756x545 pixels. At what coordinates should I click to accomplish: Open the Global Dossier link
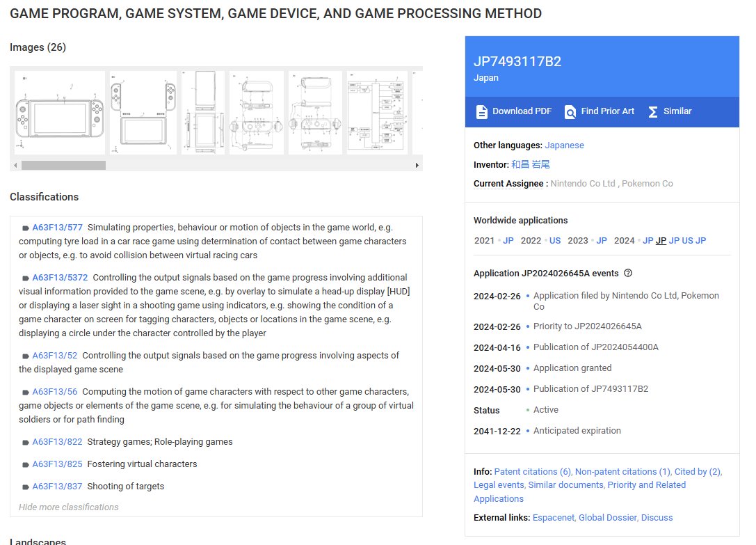607,517
